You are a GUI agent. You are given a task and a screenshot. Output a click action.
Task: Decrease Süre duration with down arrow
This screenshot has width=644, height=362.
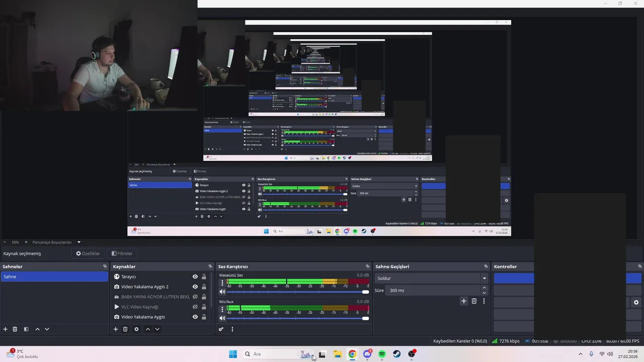tap(485, 293)
